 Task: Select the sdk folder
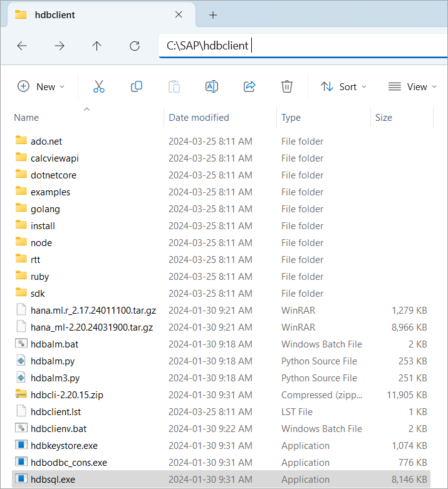(38, 294)
